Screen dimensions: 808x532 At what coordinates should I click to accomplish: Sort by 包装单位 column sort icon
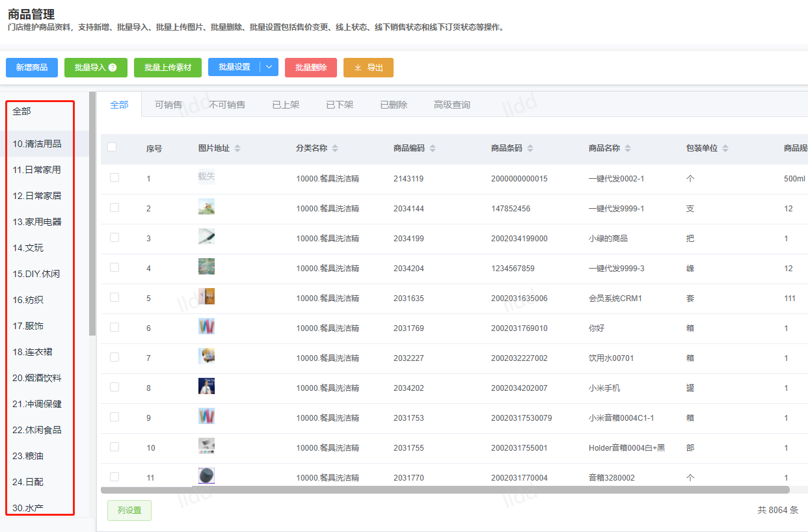(725, 148)
